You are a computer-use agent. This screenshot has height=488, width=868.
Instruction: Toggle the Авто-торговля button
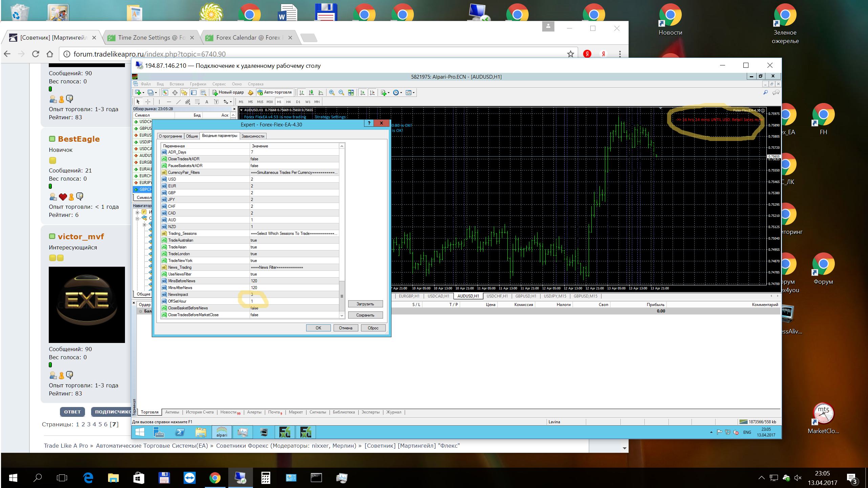(275, 92)
